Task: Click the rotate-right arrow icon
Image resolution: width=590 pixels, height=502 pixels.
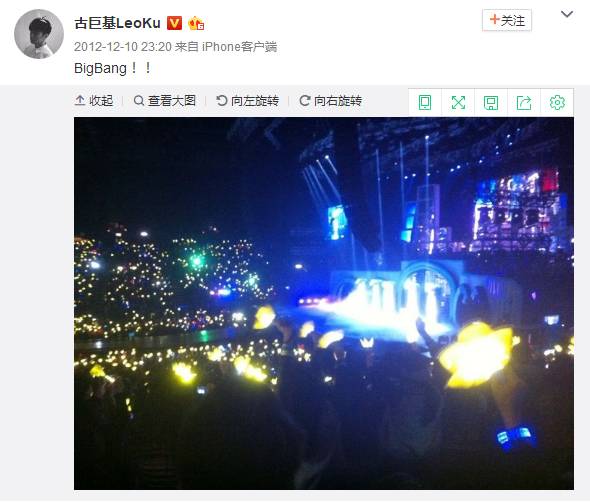Action: (304, 100)
